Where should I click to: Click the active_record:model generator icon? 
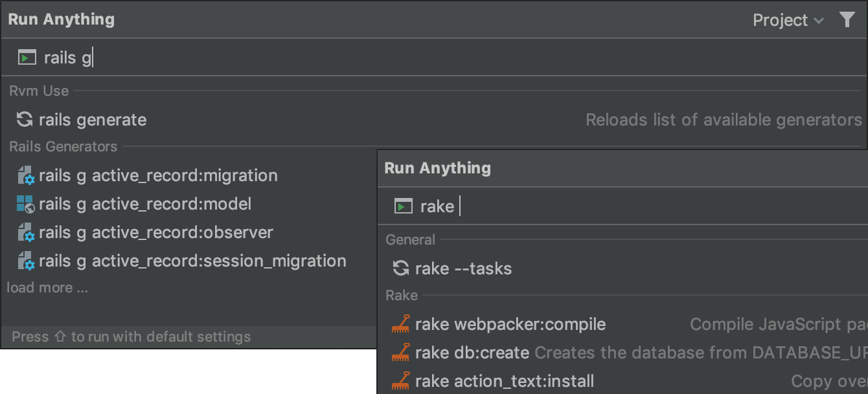point(25,204)
